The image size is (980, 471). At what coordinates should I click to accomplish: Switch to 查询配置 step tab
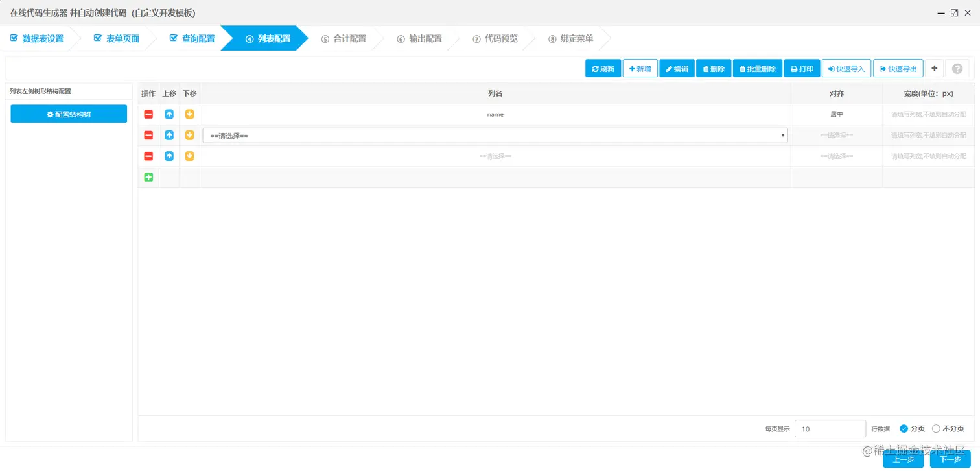coord(192,38)
